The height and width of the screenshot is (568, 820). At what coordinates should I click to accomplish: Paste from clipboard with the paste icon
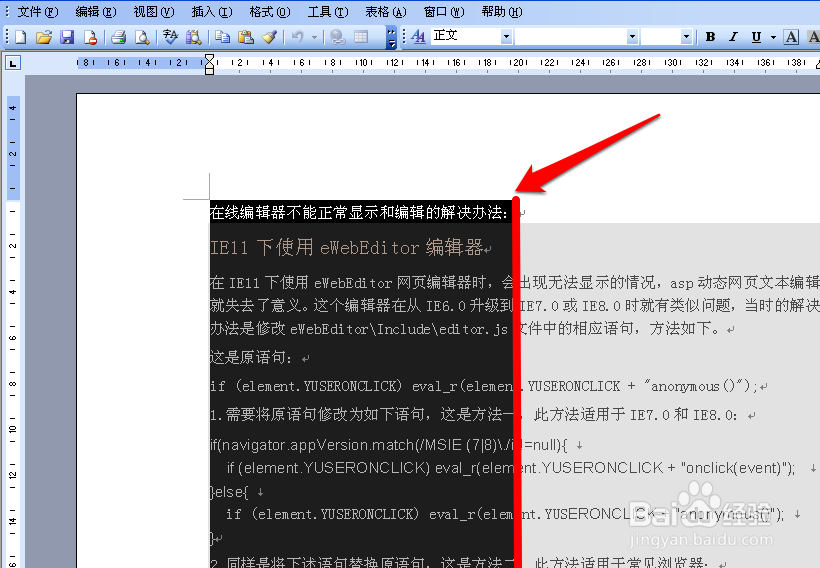pyautogui.click(x=246, y=37)
